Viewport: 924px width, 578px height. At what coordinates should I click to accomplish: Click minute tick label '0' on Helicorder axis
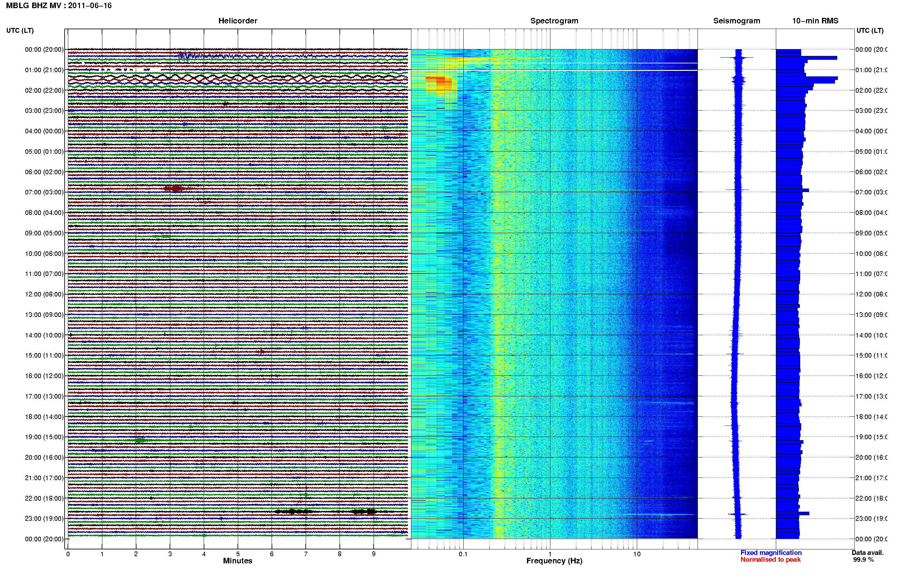68,554
